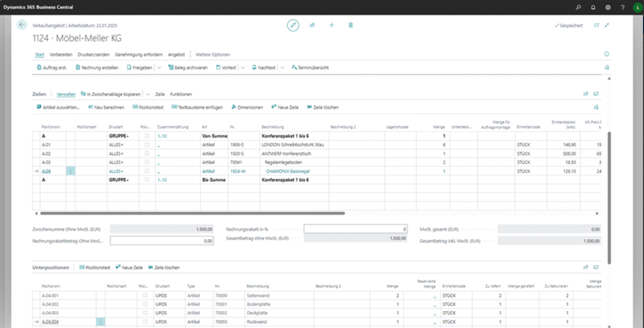
Task: Open the Vorbereiten tab
Action: click(x=61, y=54)
